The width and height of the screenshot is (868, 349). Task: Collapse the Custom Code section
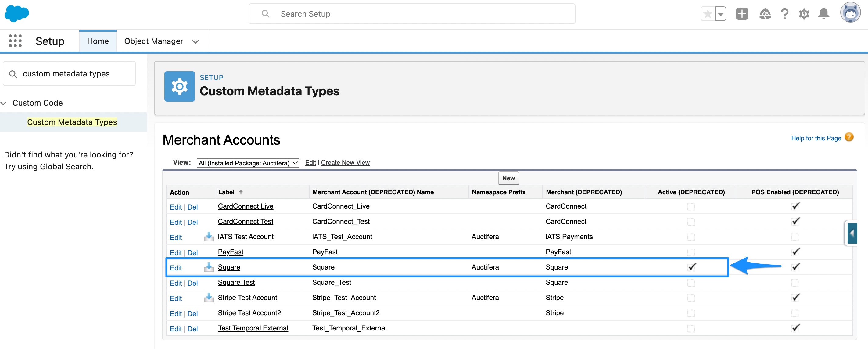(x=4, y=103)
